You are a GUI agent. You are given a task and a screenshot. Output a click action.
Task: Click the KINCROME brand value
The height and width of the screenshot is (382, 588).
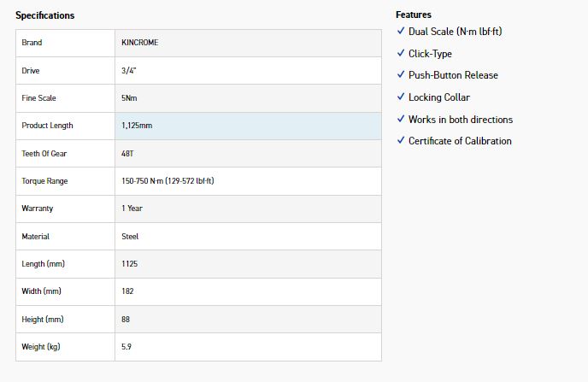coord(140,43)
